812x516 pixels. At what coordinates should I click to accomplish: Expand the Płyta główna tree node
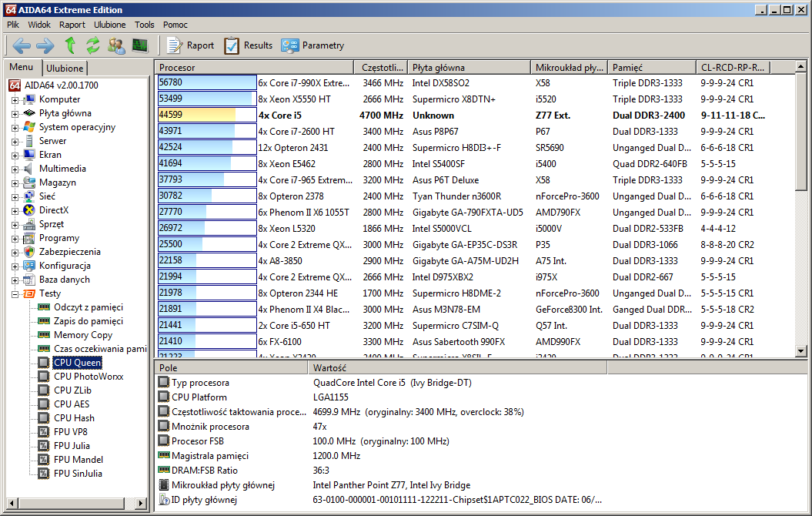tap(15, 114)
